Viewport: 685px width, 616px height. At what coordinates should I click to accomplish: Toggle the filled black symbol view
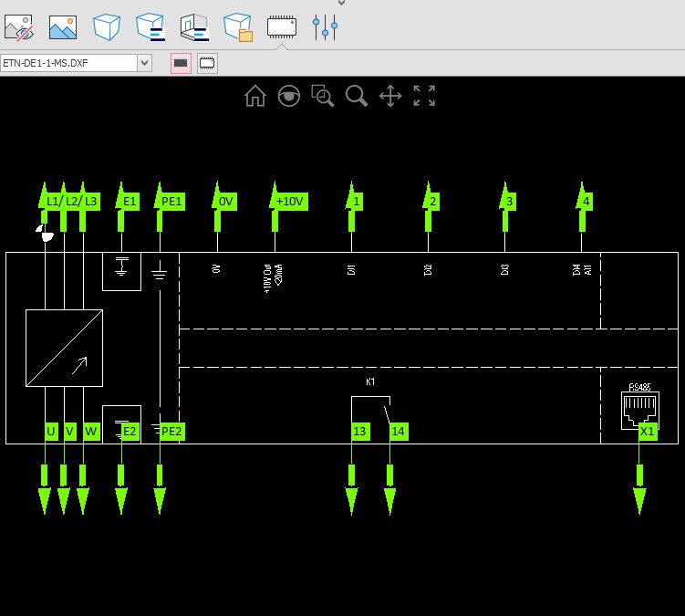[181, 63]
